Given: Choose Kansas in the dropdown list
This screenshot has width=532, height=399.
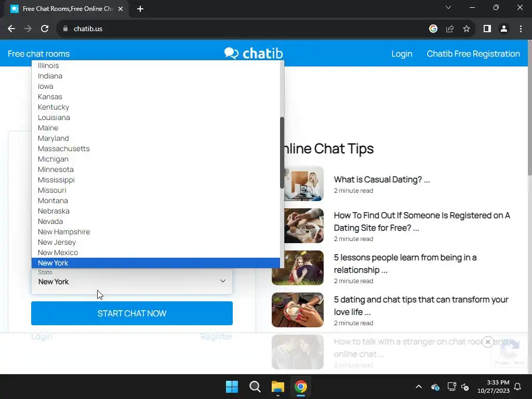Looking at the screenshot, I should [x=156, y=97].
